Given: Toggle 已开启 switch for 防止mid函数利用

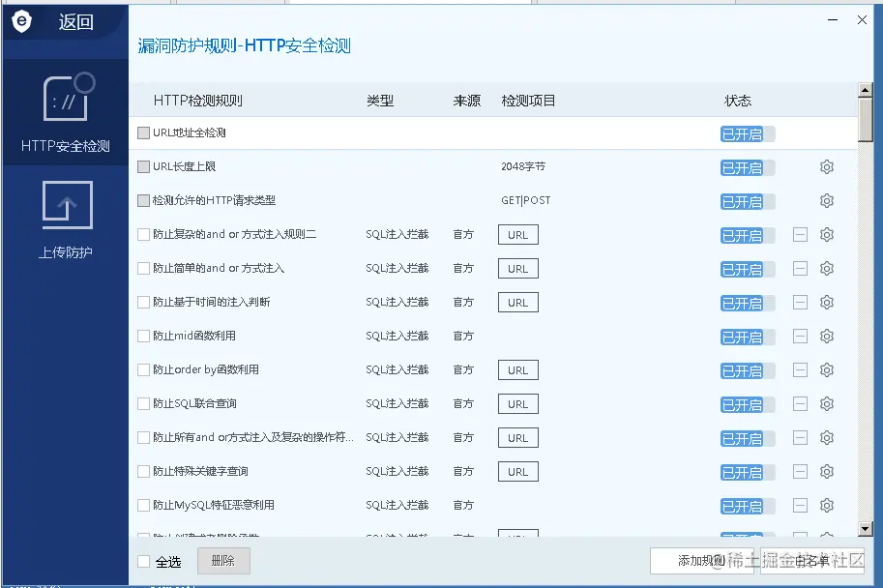Looking at the screenshot, I should pos(748,337).
